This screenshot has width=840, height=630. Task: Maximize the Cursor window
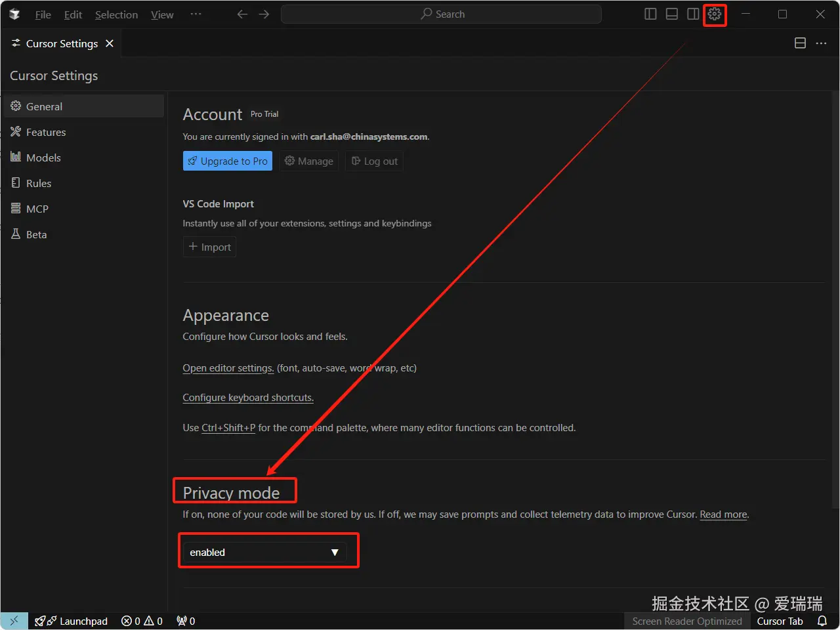pos(782,14)
